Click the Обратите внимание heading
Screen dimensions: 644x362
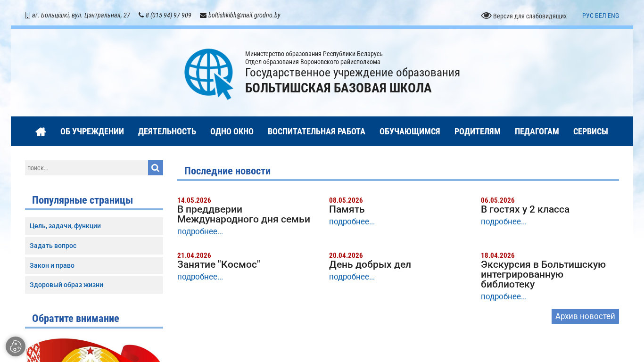[75, 319]
